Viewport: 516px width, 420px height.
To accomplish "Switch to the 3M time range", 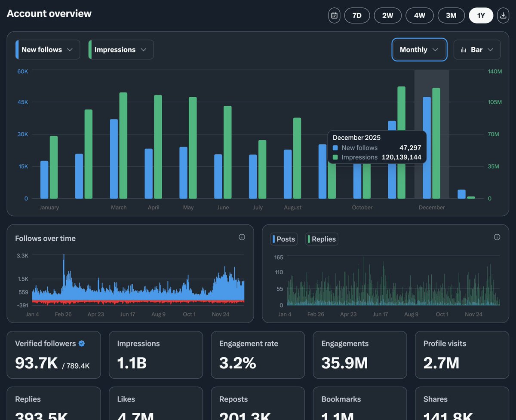I will 451,15.
